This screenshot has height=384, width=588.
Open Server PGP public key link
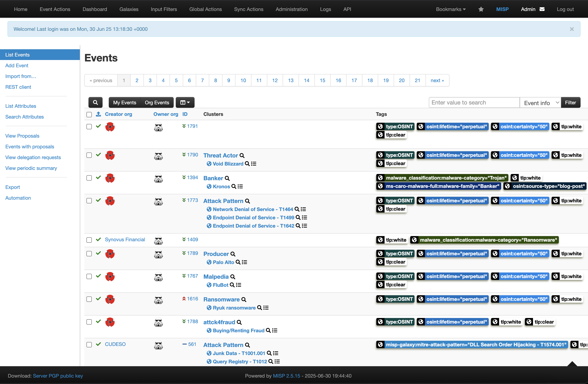pos(58,376)
